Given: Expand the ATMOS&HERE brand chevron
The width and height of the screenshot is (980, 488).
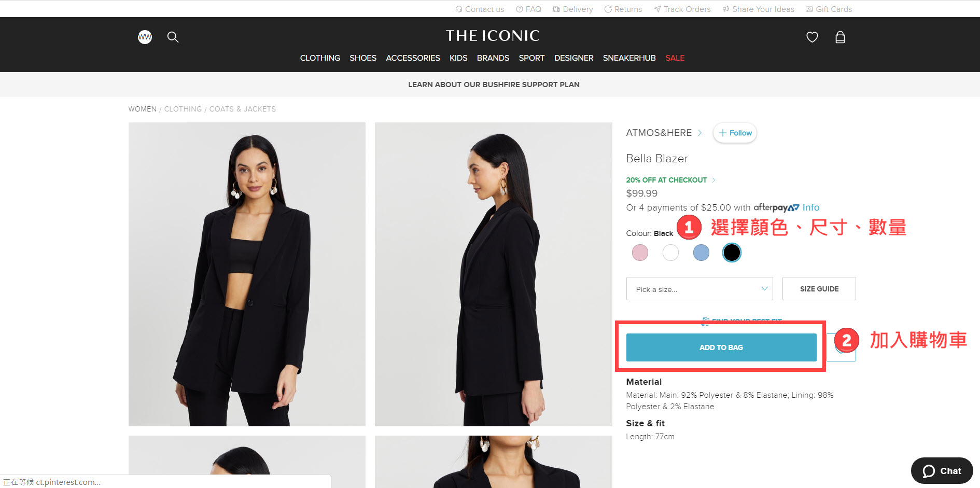Looking at the screenshot, I should (x=700, y=133).
